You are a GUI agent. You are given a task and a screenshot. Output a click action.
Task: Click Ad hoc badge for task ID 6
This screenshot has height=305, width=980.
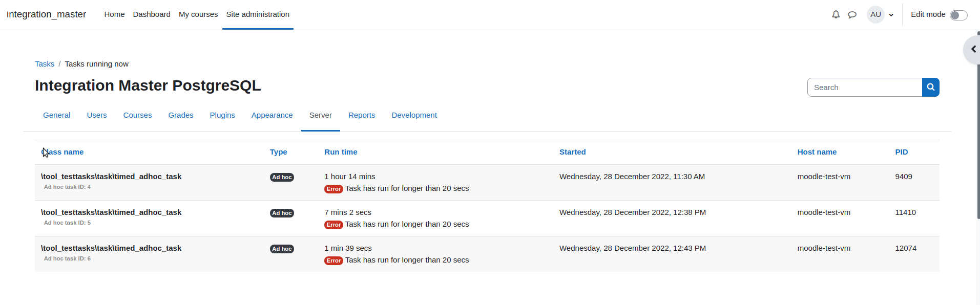coord(282,249)
